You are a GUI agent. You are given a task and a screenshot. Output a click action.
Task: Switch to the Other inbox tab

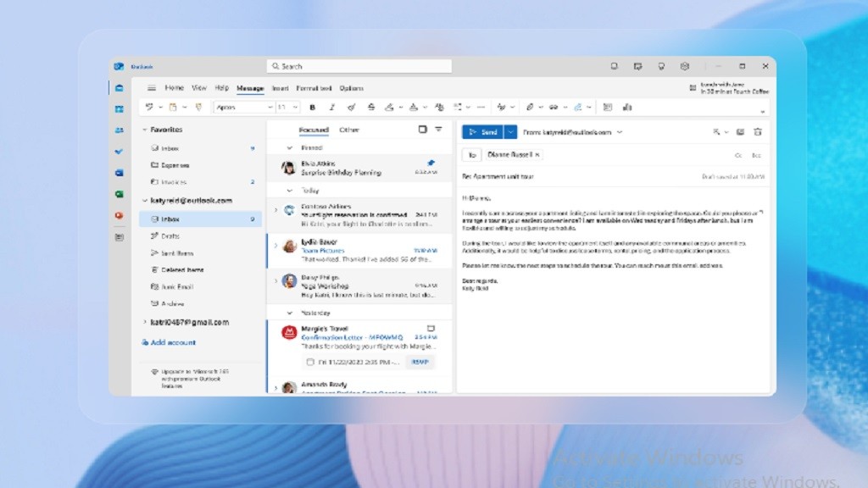(x=349, y=130)
